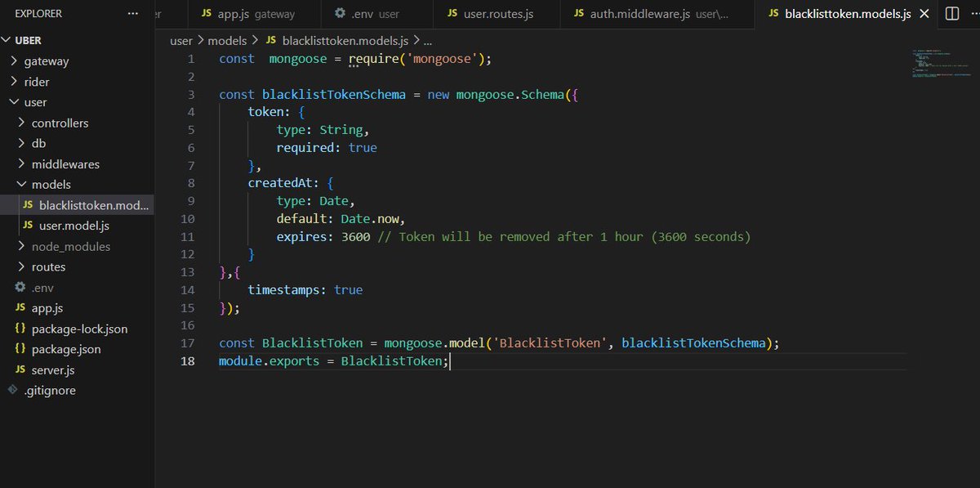
Task: Expand the rider folder
Action: tap(14, 82)
